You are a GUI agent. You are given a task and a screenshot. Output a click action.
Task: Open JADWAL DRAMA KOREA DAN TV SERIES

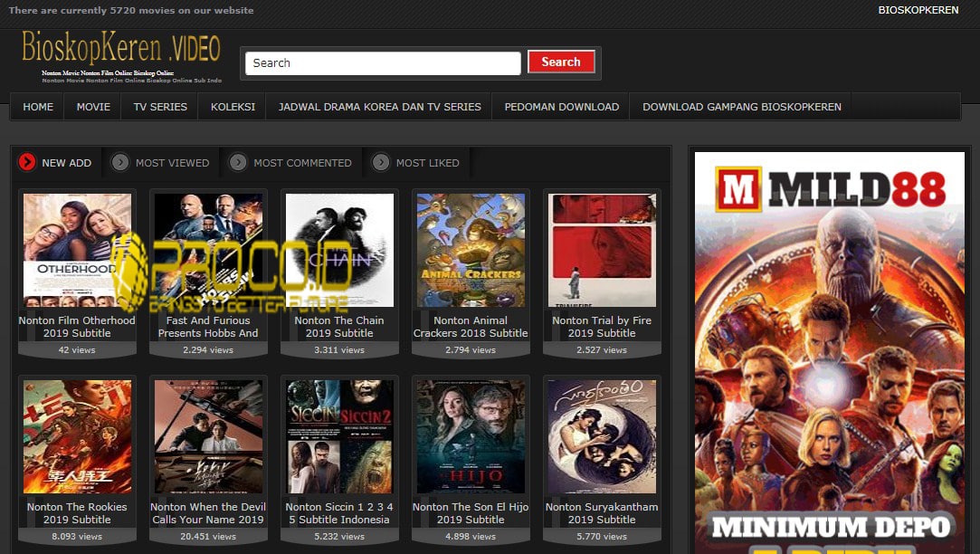click(378, 106)
